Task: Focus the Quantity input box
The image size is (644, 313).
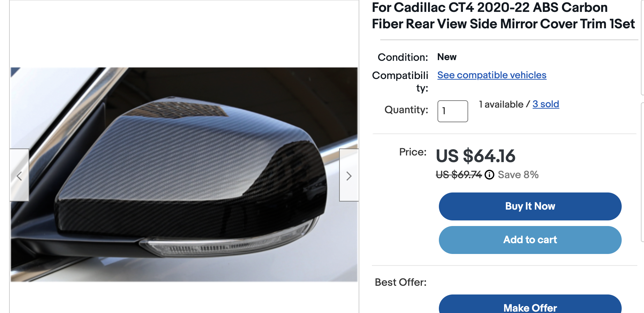Action: [x=452, y=111]
